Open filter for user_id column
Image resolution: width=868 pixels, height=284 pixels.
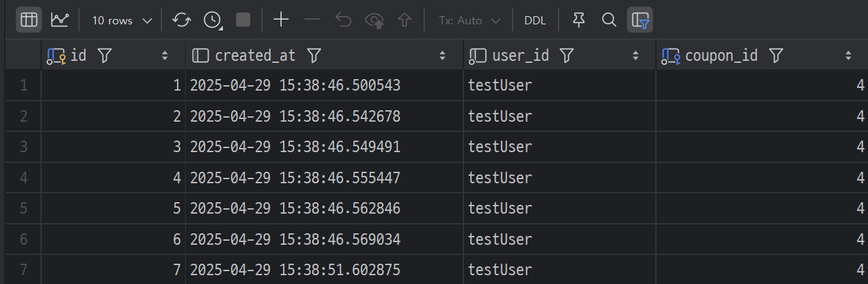click(567, 55)
